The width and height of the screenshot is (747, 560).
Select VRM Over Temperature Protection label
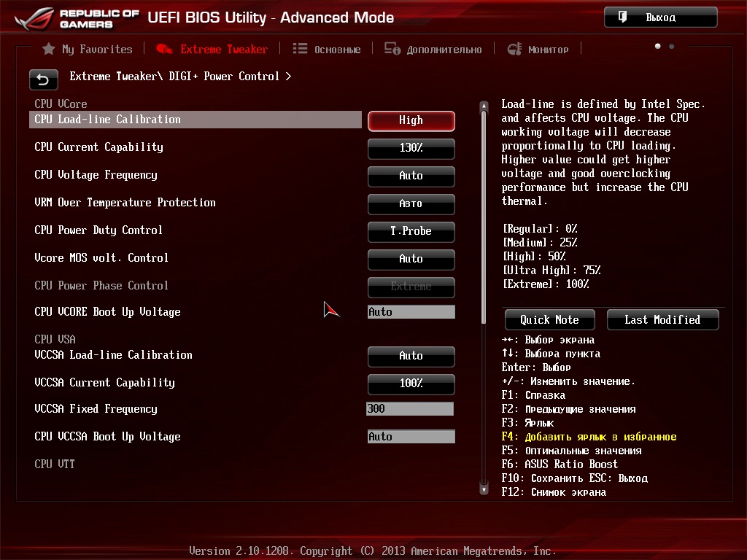click(x=125, y=203)
